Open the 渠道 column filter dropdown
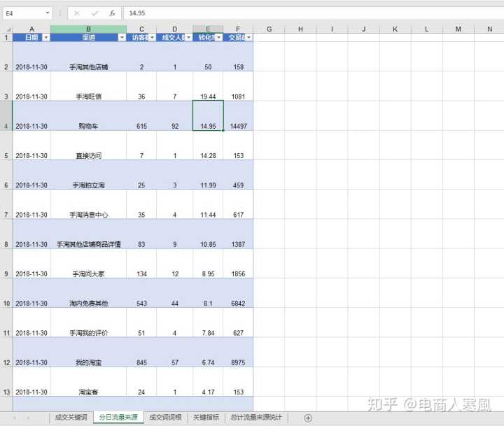The height and width of the screenshot is (426, 504). click(x=122, y=38)
